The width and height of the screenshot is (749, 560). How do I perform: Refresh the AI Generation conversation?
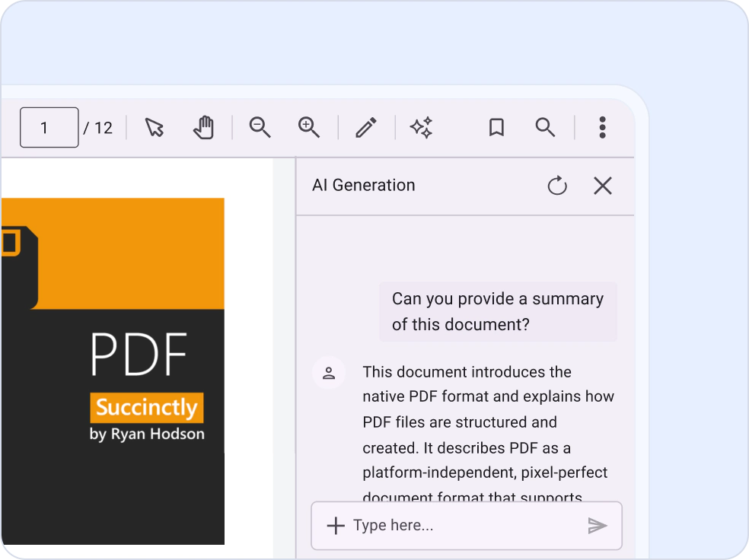coord(557,186)
